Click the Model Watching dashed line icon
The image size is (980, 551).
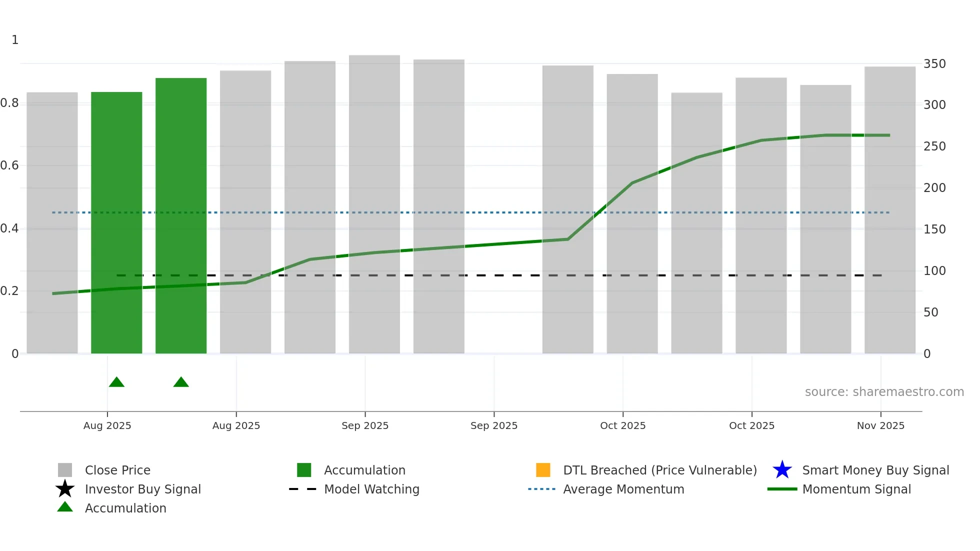(x=303, y=489)
